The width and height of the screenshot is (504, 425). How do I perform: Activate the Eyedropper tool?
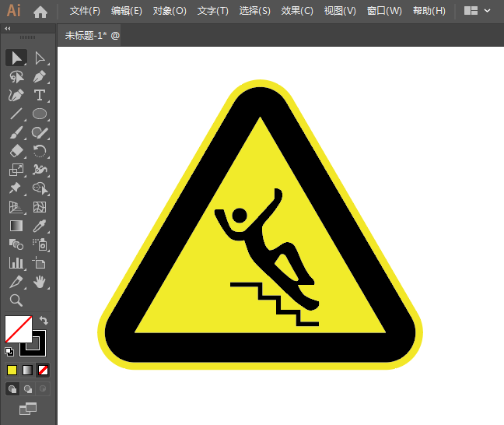(x=40, y=226)
